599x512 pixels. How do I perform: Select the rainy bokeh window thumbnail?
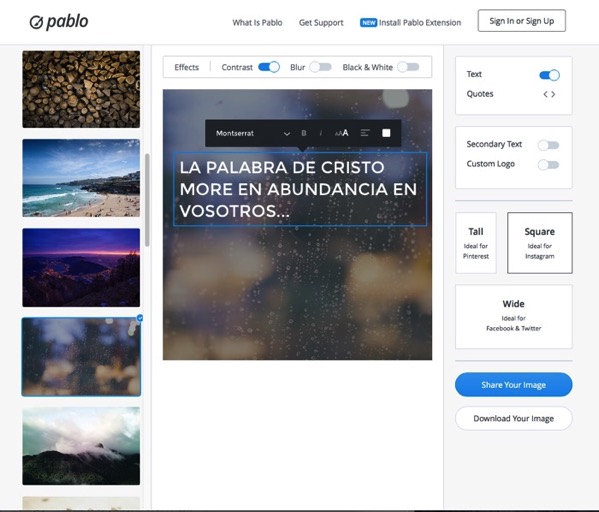click(x=81, y=357)
